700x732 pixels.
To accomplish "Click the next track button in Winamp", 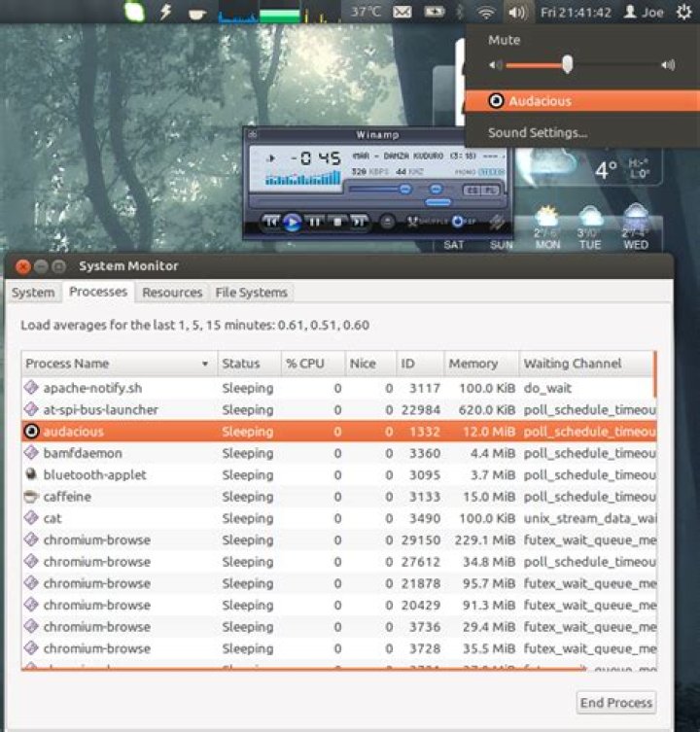I will click(x=359, y=222).
